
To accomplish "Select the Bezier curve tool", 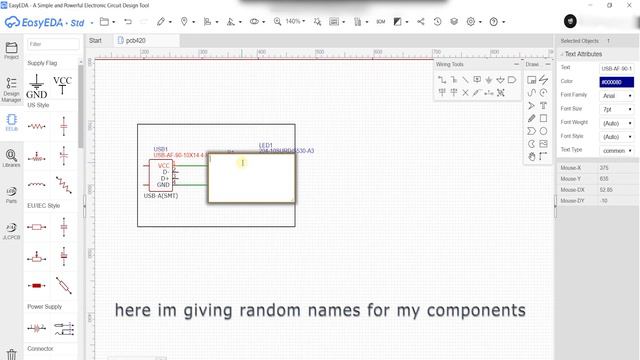I will (x=531, y=93).
